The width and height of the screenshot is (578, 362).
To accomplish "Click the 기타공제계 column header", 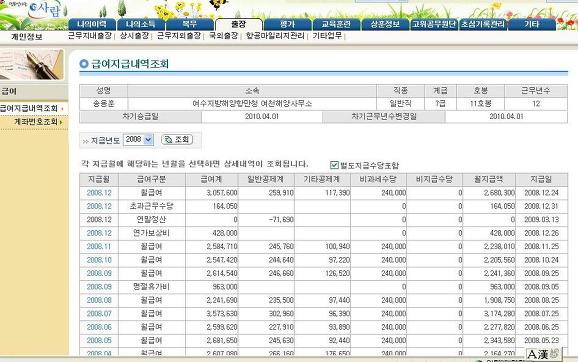I will (x=322, y=180).
